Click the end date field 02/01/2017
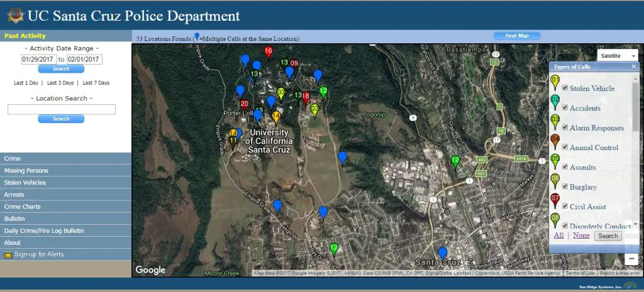Screen dimensions: 644x292 point(85,59)
